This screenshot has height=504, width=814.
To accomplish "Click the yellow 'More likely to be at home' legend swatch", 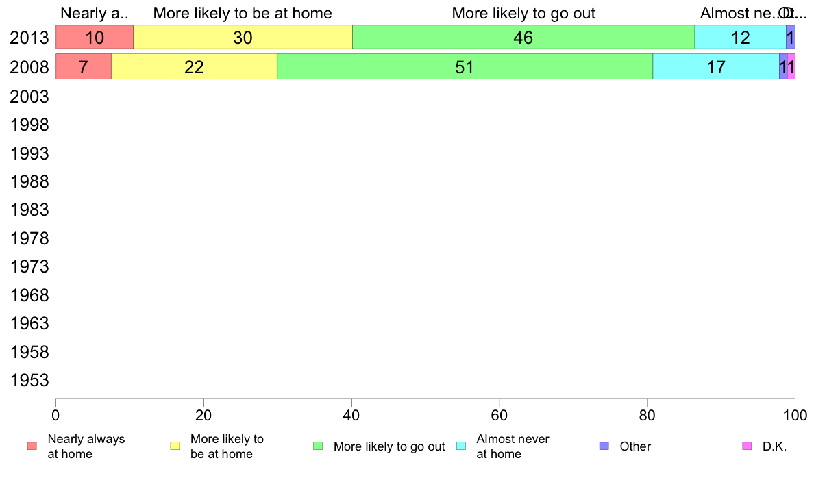I will click(x=175, y=446).
